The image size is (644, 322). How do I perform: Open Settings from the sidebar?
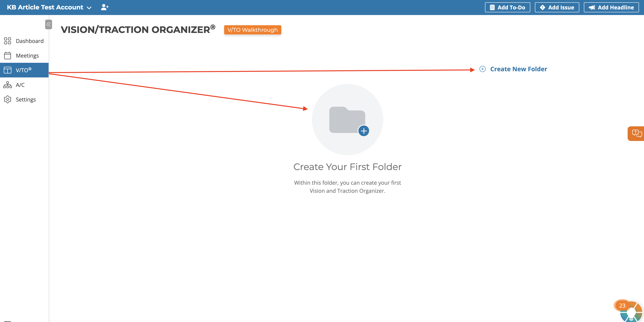[x=24, y=99]
